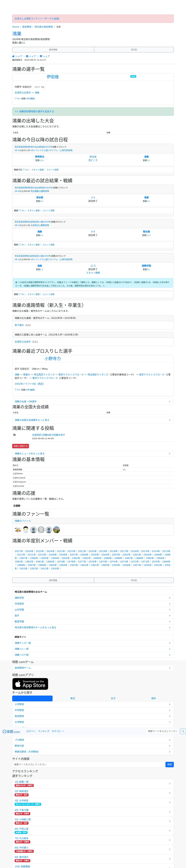Screen dimensions: 186x868
Task: Click the Twitter share icon
Action: [x=13, y=56]
